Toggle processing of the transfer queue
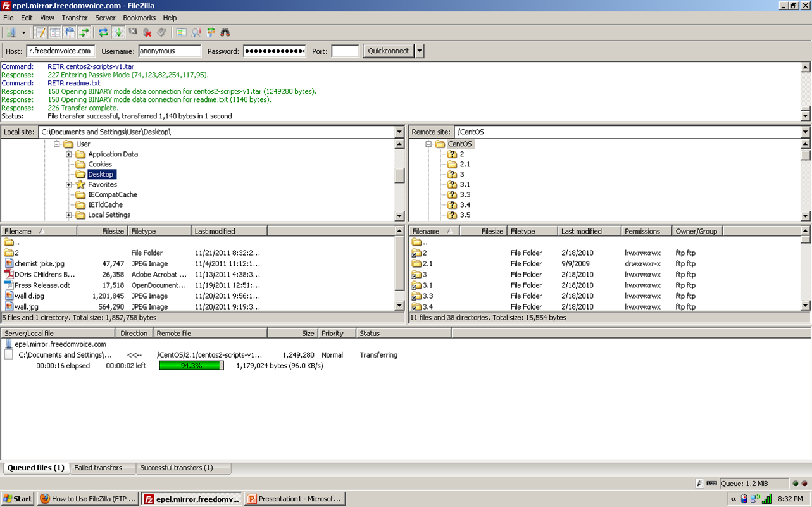Image resolution: width=812 pixels, height=507 pixels. [118, 32]
